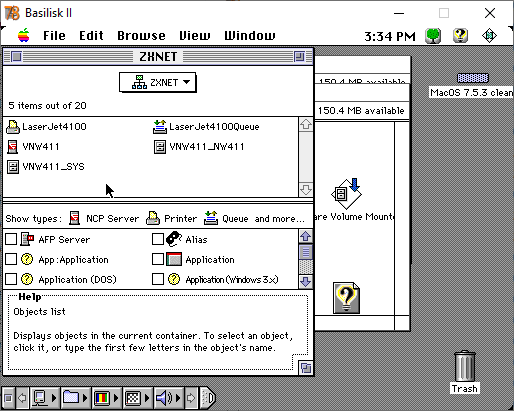Viewport: 514px width, 411px height.
Task: Open the MacOS 7.5.3 clean disk icon
Action: (x=473, y=78)
